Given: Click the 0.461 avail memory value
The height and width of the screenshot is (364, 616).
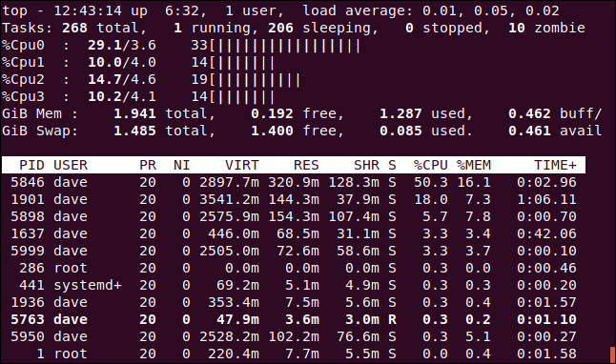Looking at the screenshot, I should (529, 131).
